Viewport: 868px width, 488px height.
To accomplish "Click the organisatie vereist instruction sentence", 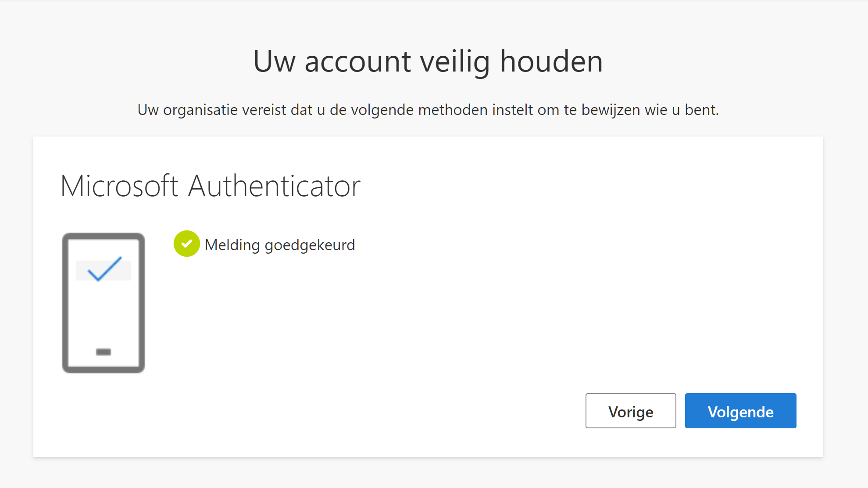I will coord(428,110).
